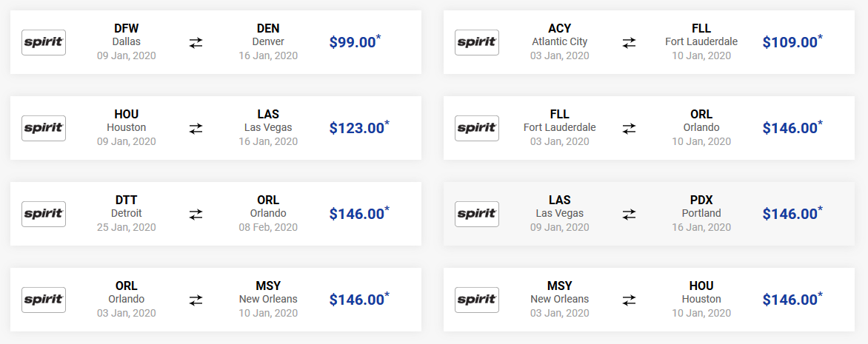Click the swap arrows between ORL and MSY
This screenshot has width=868, height=344.
click(196, 300)
